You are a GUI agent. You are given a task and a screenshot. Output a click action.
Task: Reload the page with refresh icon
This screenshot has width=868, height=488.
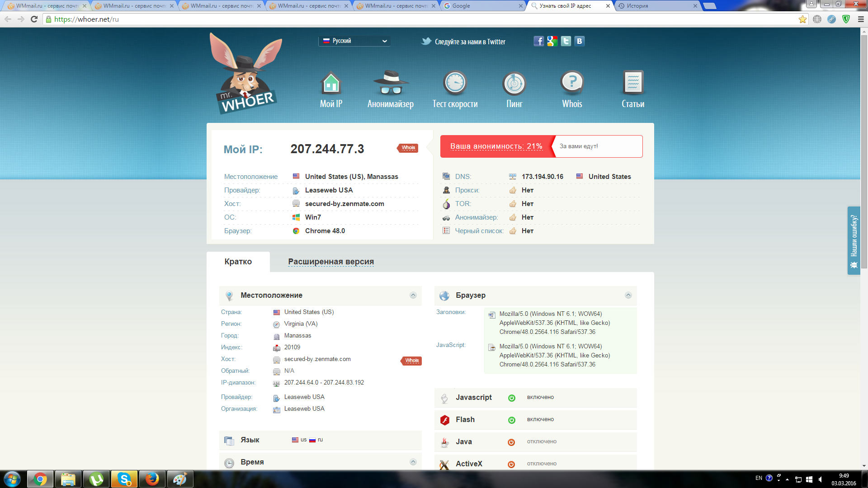point(34,19)
